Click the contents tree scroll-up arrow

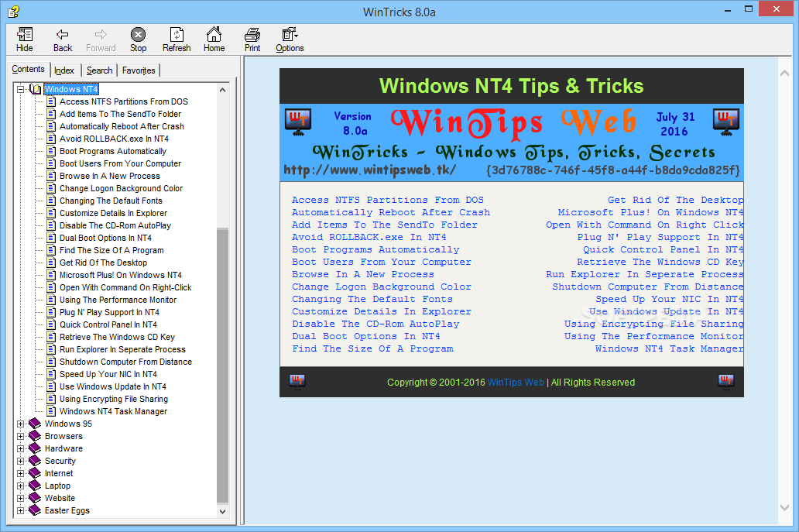coord(222,90)
